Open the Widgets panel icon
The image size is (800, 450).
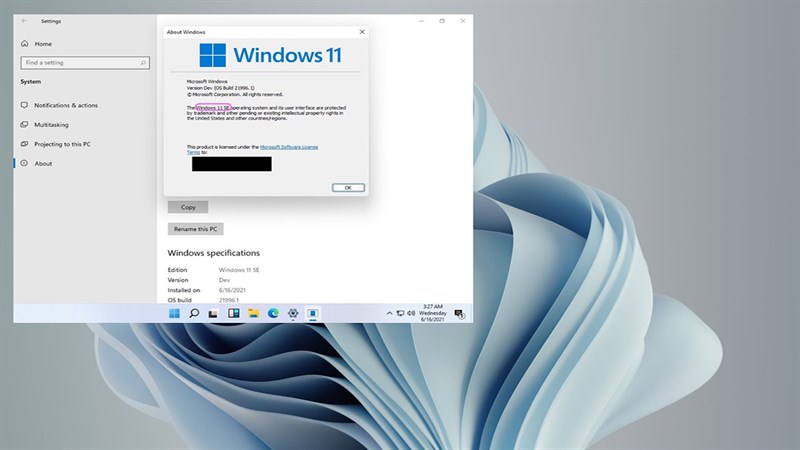pyautogui.click(x=234, y=313)
